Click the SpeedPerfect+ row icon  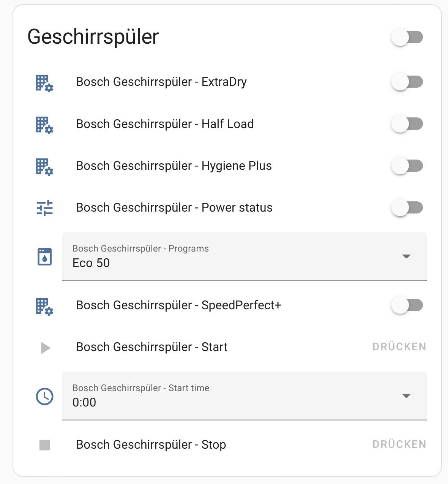click(x=44, y=306)
